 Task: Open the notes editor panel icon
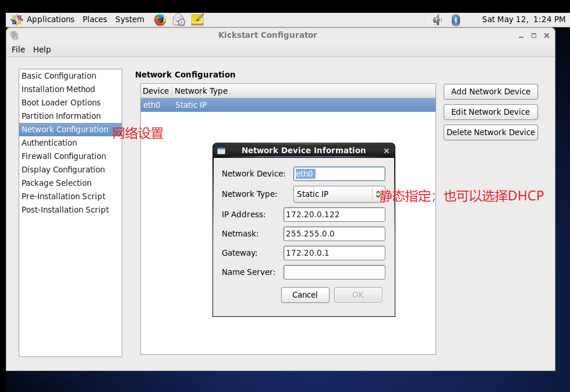[197, 19]
